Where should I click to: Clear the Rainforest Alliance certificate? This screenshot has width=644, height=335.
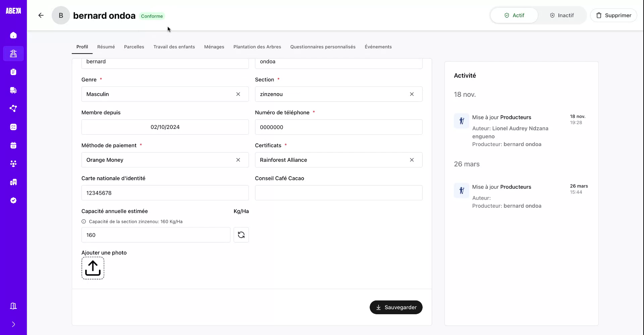(x=412, y=160)
